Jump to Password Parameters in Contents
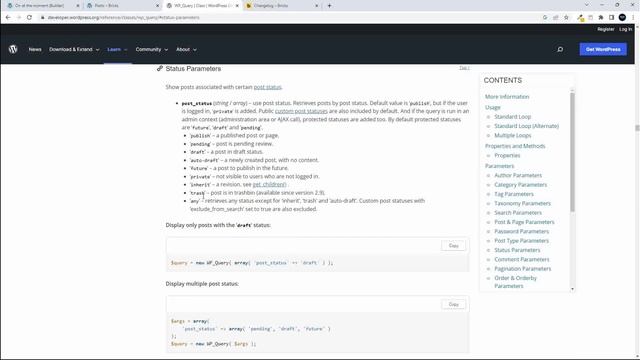Viewport: 640px width, 360px height. pos(522,232)
